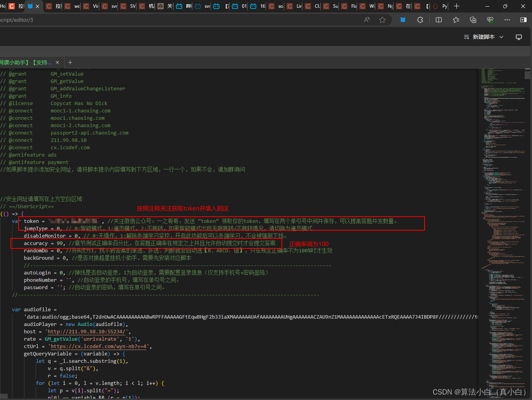Switch to the 'Py' browser tab

440,6
